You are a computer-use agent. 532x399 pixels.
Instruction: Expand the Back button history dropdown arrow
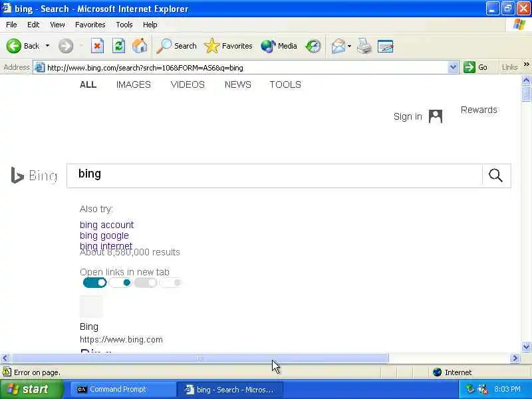tap(47, 46)
